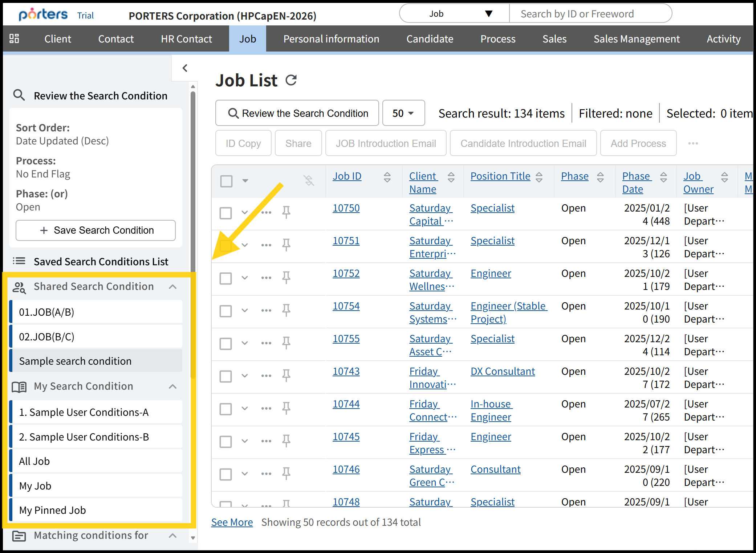Pin job 10743 with the pushpin icon
The width and height of the screenshot is (756, 553).
coord(286,375)
